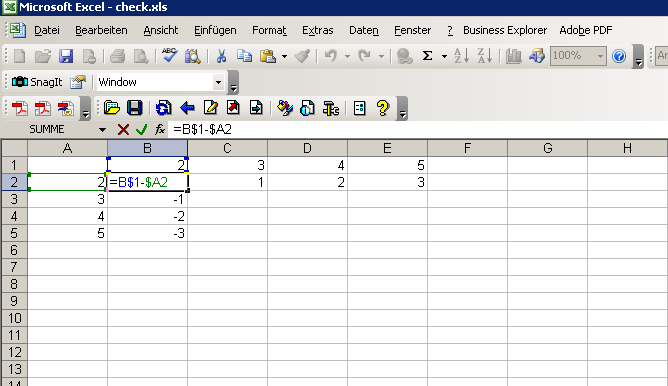Open the Daten menu
Viewport: 668px width, 386px height.
[x=364, y=30]
